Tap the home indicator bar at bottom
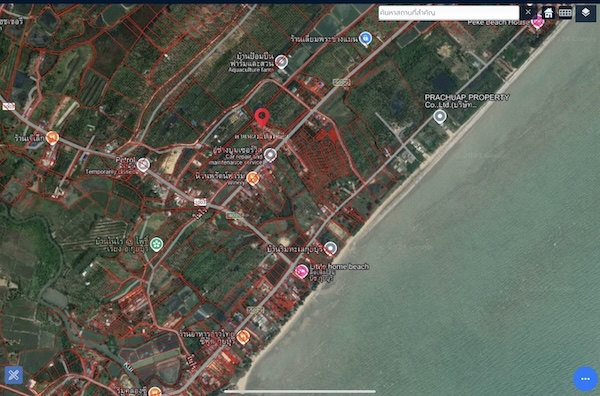The height and width of the screenshot is (396, 600). [300, 391]
